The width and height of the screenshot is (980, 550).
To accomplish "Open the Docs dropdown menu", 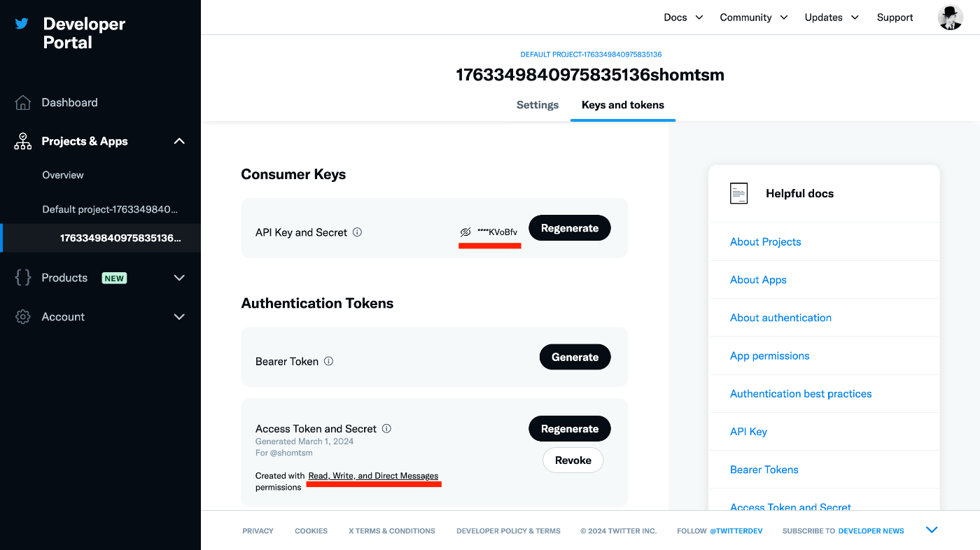I will tap(683, 17).
